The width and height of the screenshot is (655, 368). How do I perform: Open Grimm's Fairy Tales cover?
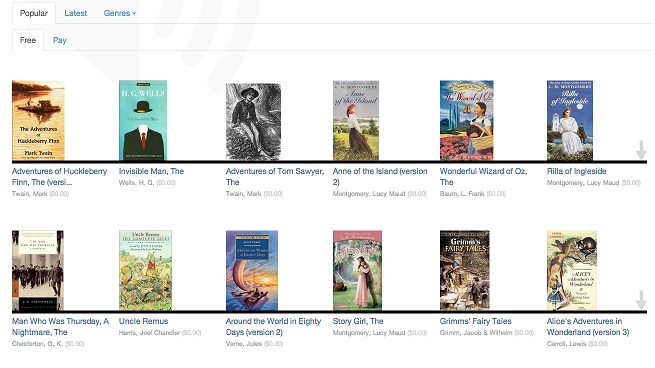pyautogui.click(x=465, y=270)
